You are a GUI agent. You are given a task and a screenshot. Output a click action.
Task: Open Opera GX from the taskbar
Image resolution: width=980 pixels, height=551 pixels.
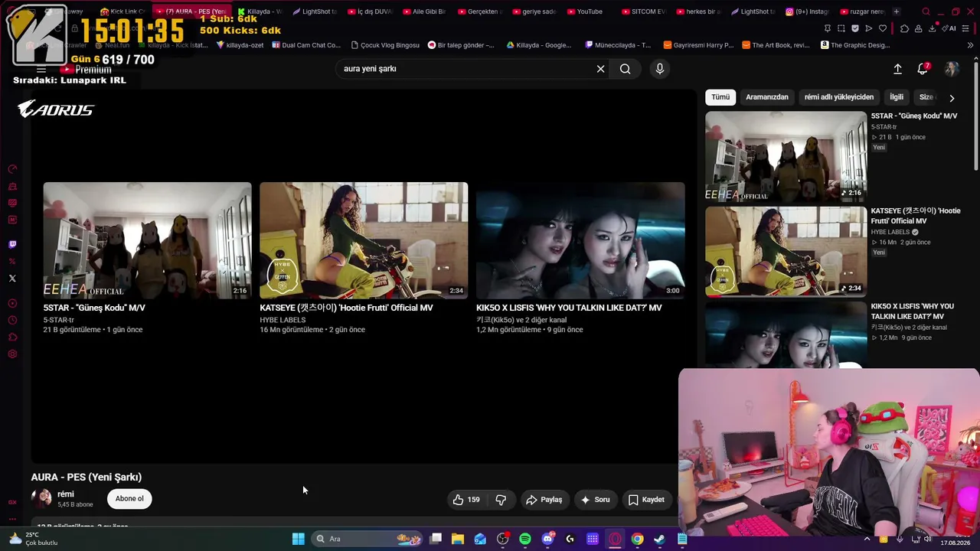pyautogui.click(x=615, y=539)
